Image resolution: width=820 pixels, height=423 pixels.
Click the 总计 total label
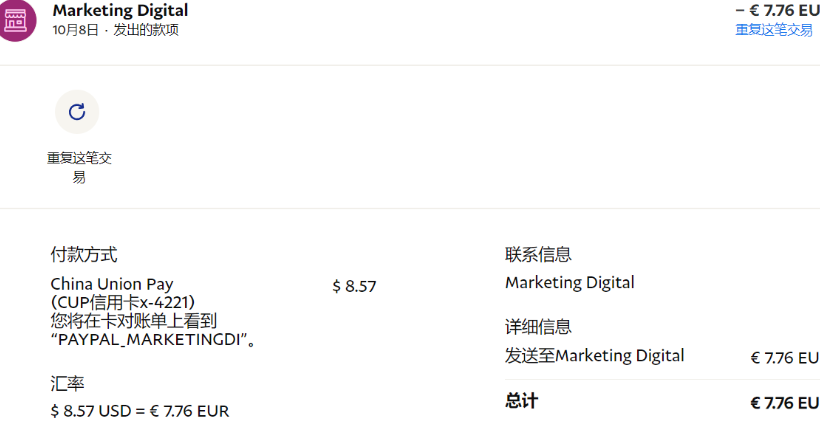click(521, 401)
